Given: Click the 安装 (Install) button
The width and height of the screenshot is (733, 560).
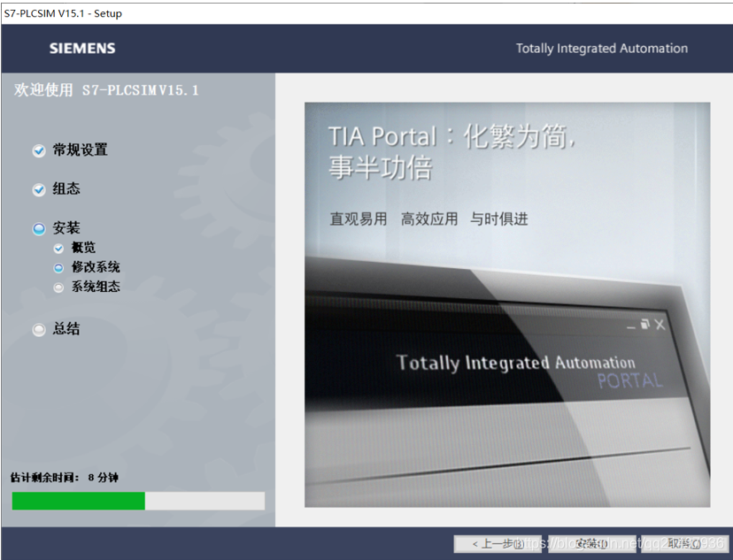Looking at the screenshot, I should tap(592, 544).
